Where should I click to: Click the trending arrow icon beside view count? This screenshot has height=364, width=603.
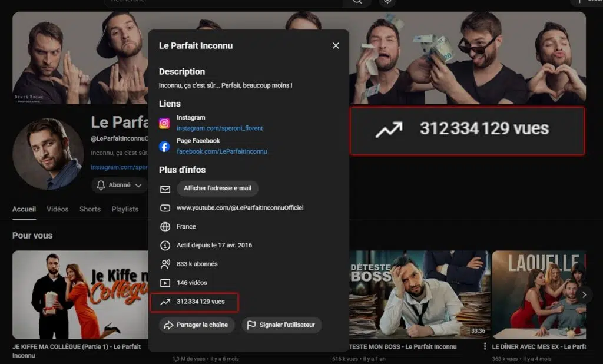(x=165, y=302)
